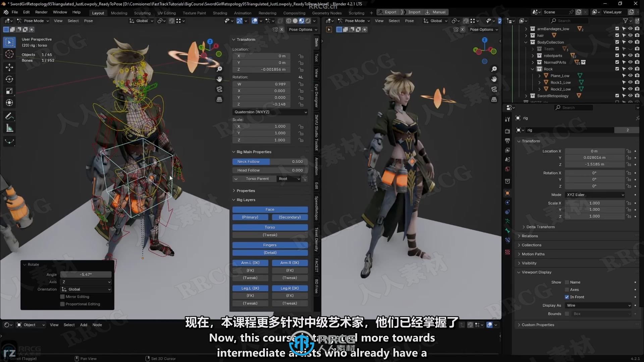Toggle camera view in left viewport
The height and width of the screenshot is (362, 644).
pos(219,89)
